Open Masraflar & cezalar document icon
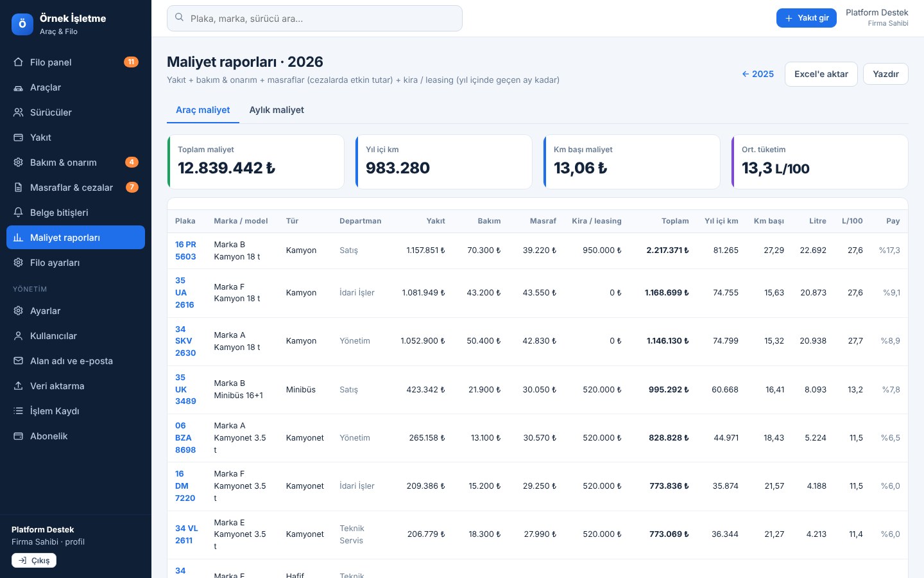The width and height of the screenshot is (924, 578). tap(18, 188)
